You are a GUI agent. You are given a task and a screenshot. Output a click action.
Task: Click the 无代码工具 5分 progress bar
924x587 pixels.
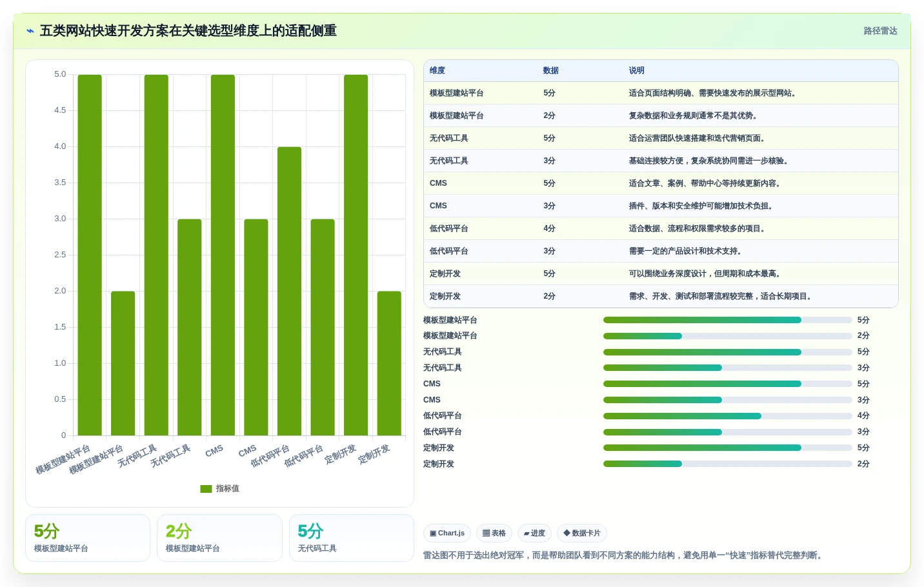(728, 352)
